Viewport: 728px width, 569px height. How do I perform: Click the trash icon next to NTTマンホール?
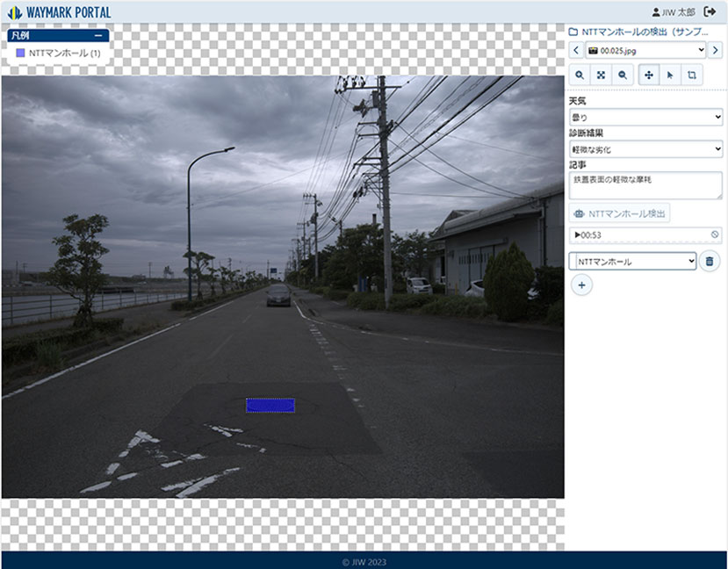[710, 260]
